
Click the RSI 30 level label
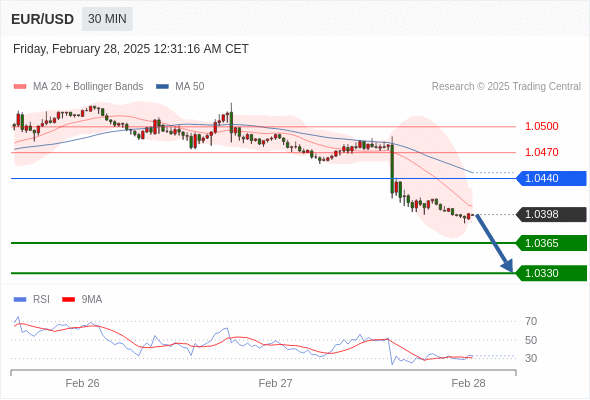pos(531,358)
